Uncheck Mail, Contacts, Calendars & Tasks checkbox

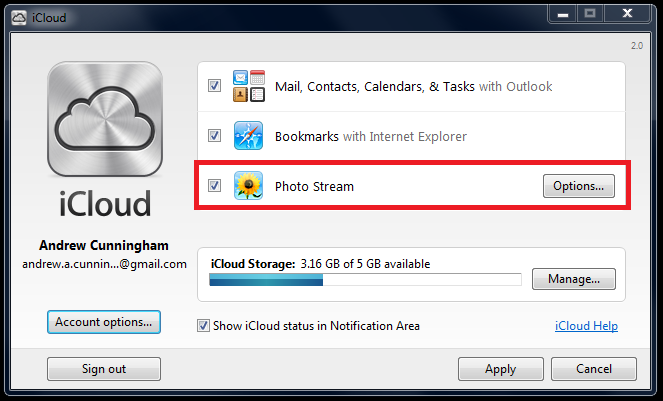point(214,86)
